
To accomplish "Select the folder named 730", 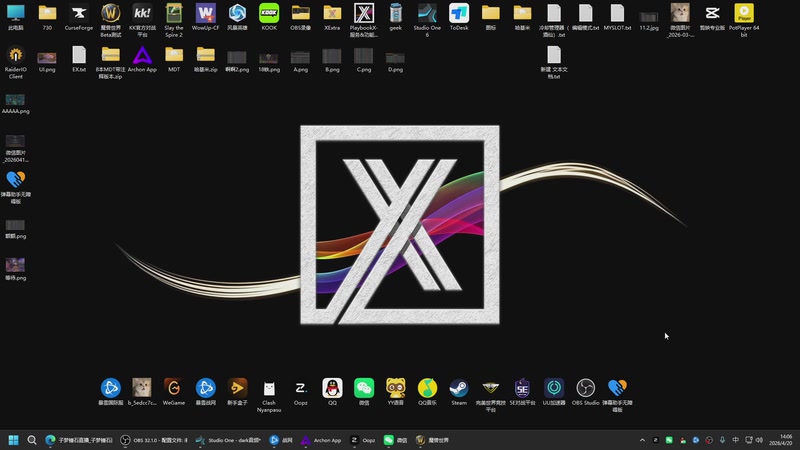I will pos(47,17).
